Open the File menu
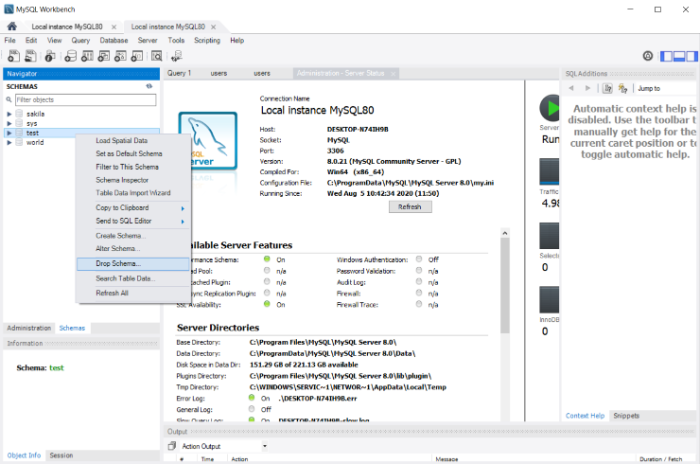 click(x=10, y=40)
